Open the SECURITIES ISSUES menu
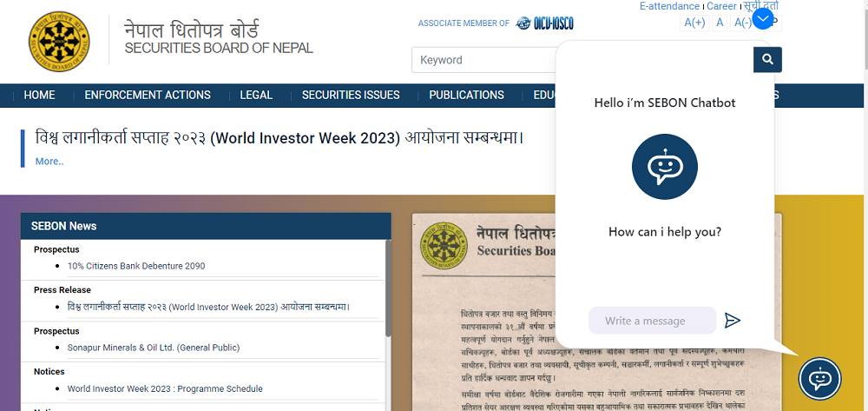This screenshot has width=868, height=411. 351,96
